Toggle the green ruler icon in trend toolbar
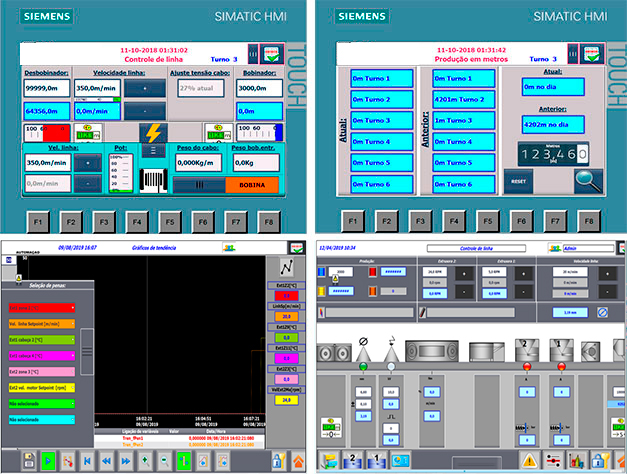This screenshot has width=627, height=474. (x=184, y=461)
